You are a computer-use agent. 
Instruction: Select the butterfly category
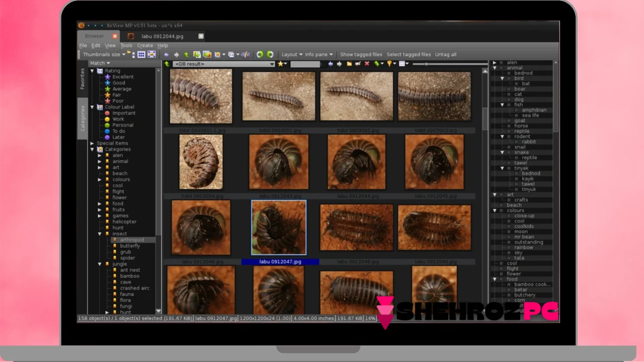point(130,246)
